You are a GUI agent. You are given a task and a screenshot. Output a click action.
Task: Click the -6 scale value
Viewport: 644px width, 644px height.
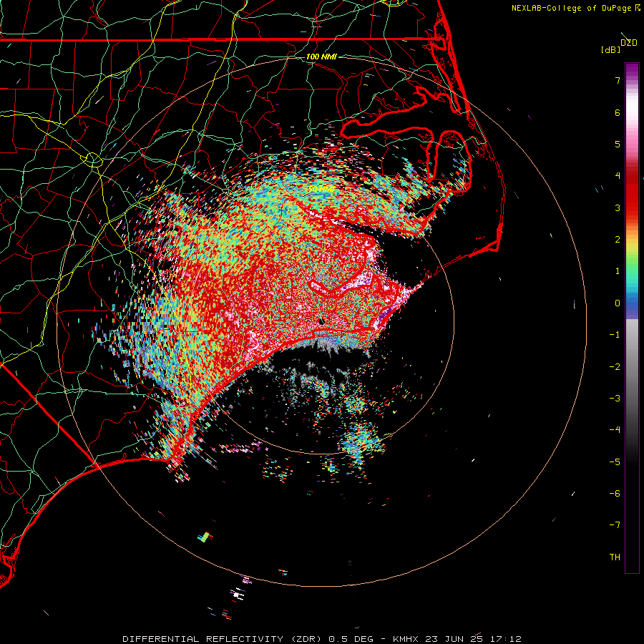[615, 494]
